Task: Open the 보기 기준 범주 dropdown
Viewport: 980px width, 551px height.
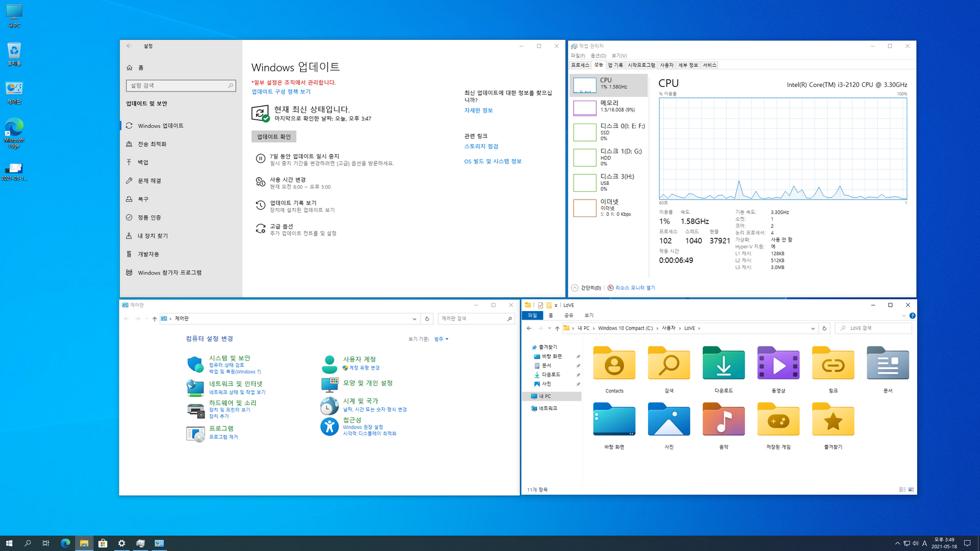Action: (441, 339)
